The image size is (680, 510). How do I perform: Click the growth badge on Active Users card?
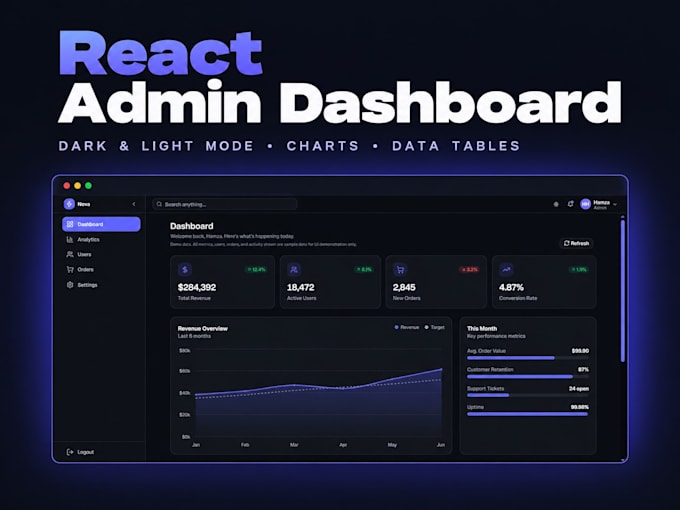coord(364,270)
